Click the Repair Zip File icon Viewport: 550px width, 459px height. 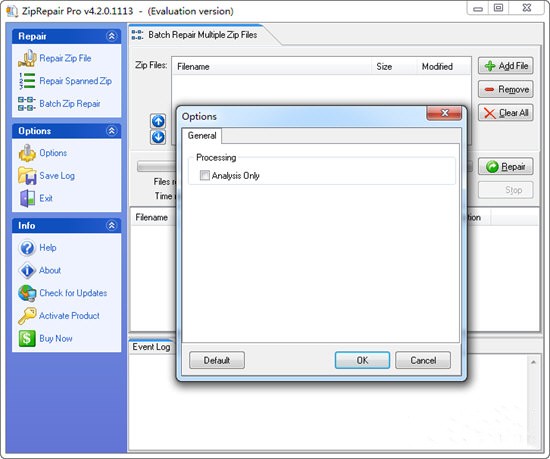coord(27,58)
